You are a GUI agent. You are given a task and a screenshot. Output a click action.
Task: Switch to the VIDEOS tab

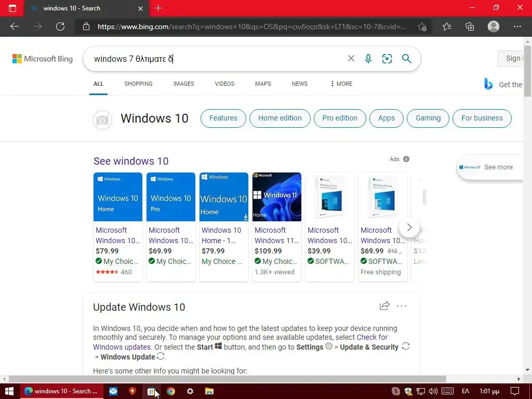pyautogui.click(x=224, y=84)
